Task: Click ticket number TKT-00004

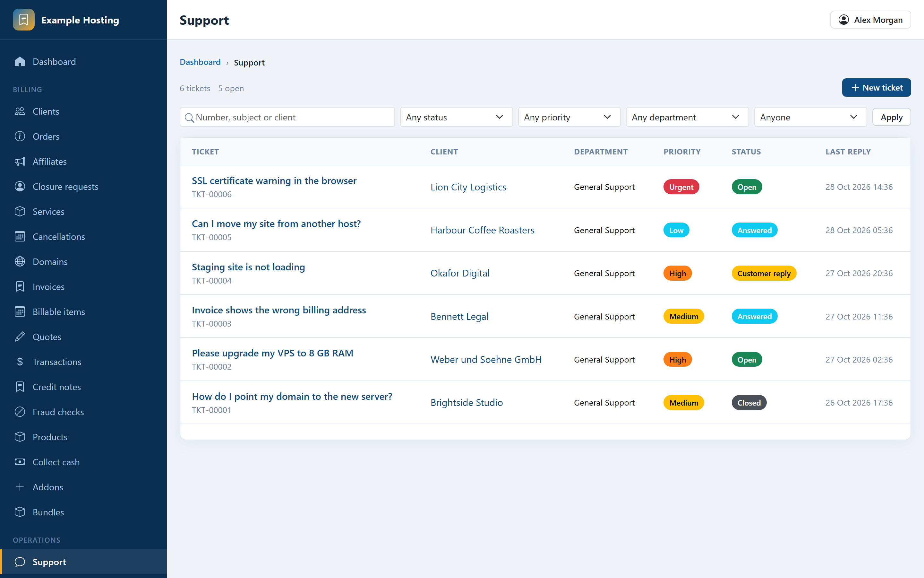Action: (211, 281)
